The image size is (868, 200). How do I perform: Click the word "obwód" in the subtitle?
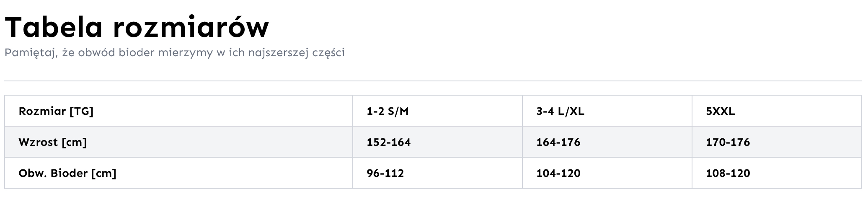96,53
